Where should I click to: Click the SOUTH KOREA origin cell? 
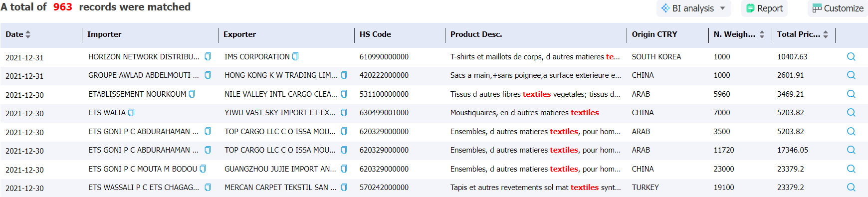point(656,57)
